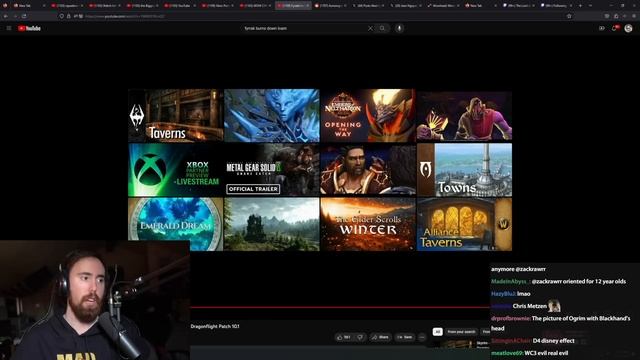Click the browser address bar URL
Viewport: 640px width, 360px height.
point(124,16)
